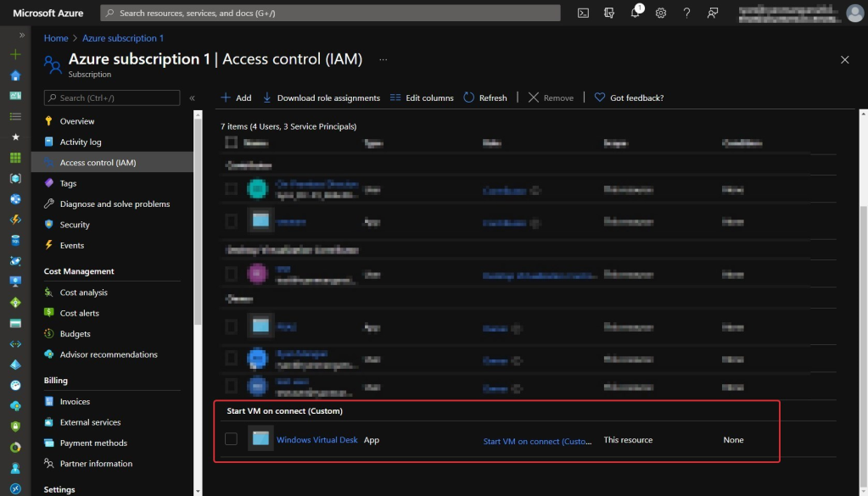Screen dimensions: 868x496
Task: Refresh the role assignments list
Action: click(485, 98)
